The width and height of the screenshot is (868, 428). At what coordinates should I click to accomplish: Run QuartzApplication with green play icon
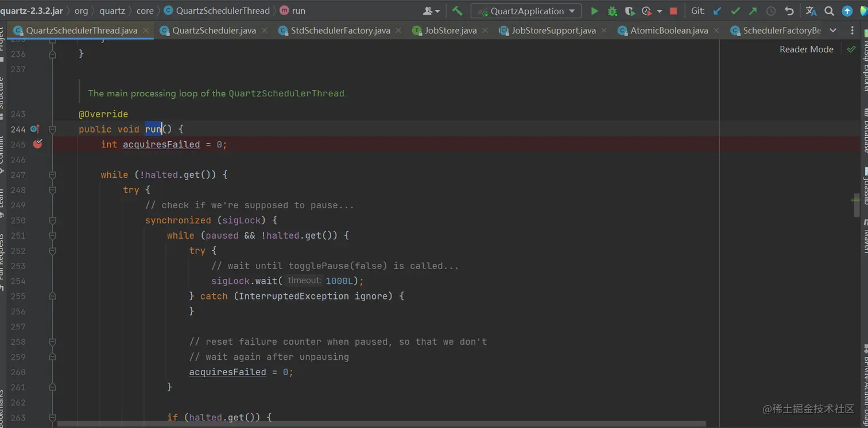point(595,11)
